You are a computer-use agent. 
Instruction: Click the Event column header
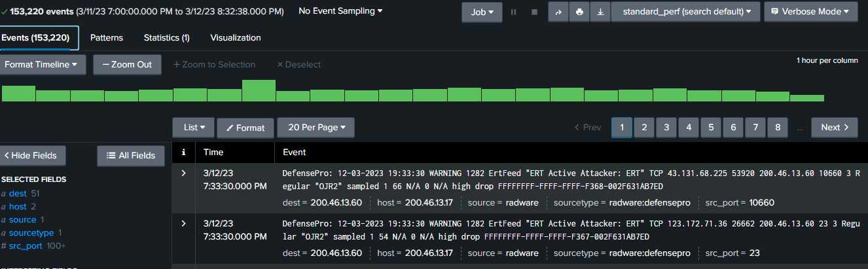[x=294, y=152]
